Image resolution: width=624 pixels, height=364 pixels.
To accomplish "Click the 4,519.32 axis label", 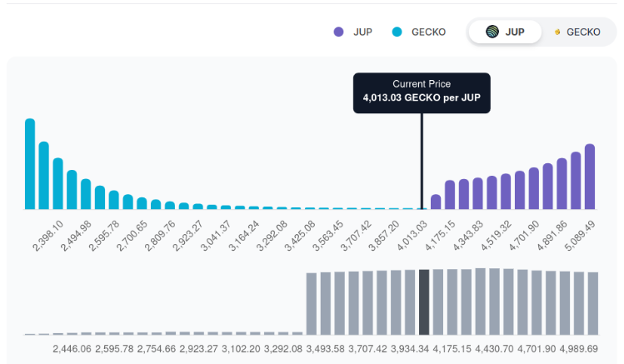I will pyautogui.click(x=496, y=236).
